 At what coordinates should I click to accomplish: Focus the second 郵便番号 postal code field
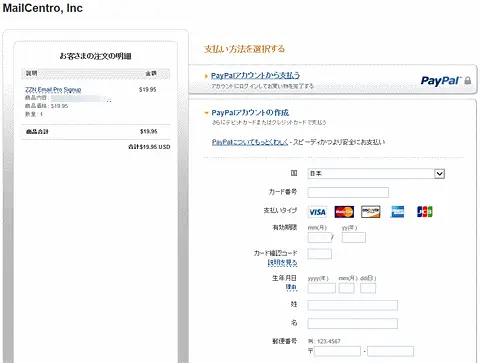390,351
